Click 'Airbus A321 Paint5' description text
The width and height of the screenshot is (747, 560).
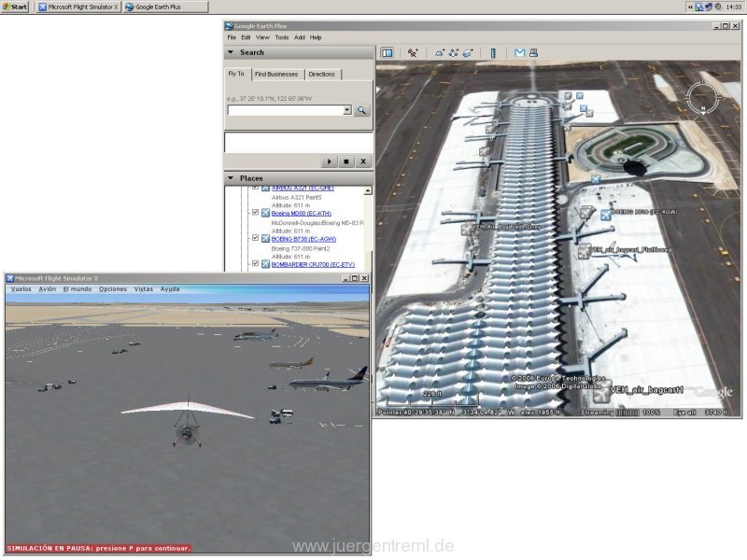296,197
